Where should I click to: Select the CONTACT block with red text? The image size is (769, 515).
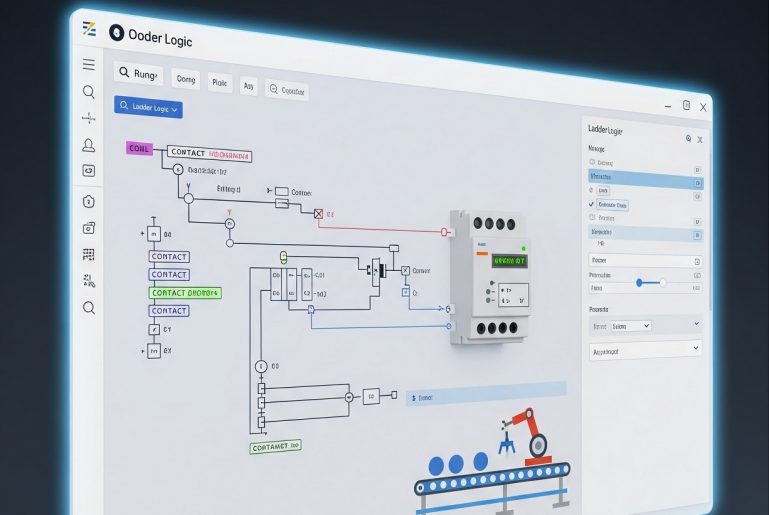[209, 154]
